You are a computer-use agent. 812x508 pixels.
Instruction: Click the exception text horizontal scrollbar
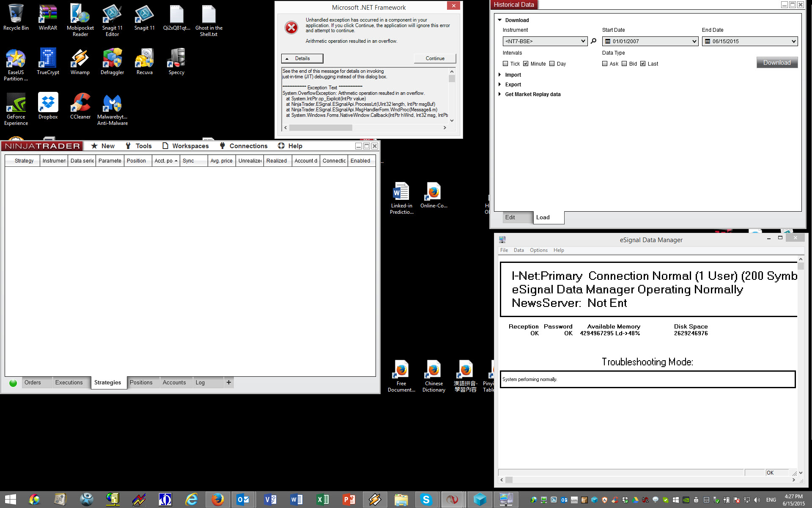[x=321, y=127]
